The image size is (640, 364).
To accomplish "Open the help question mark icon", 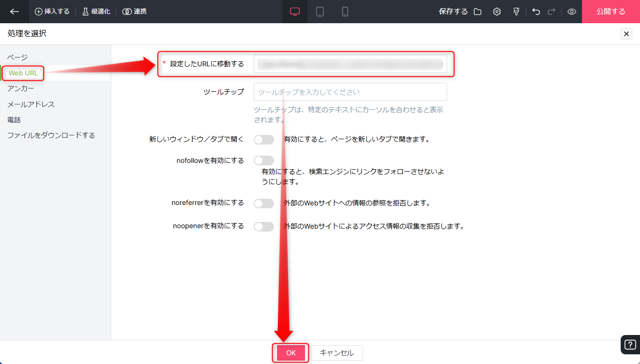I will pos(630,345).
